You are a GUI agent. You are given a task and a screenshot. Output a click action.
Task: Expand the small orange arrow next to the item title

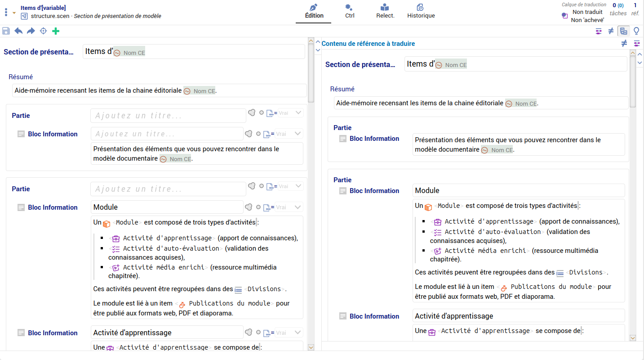point(14,13)
